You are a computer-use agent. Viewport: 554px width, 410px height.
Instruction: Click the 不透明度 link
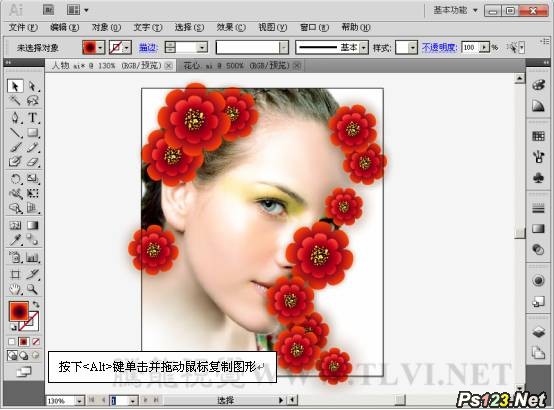[440, 47]
